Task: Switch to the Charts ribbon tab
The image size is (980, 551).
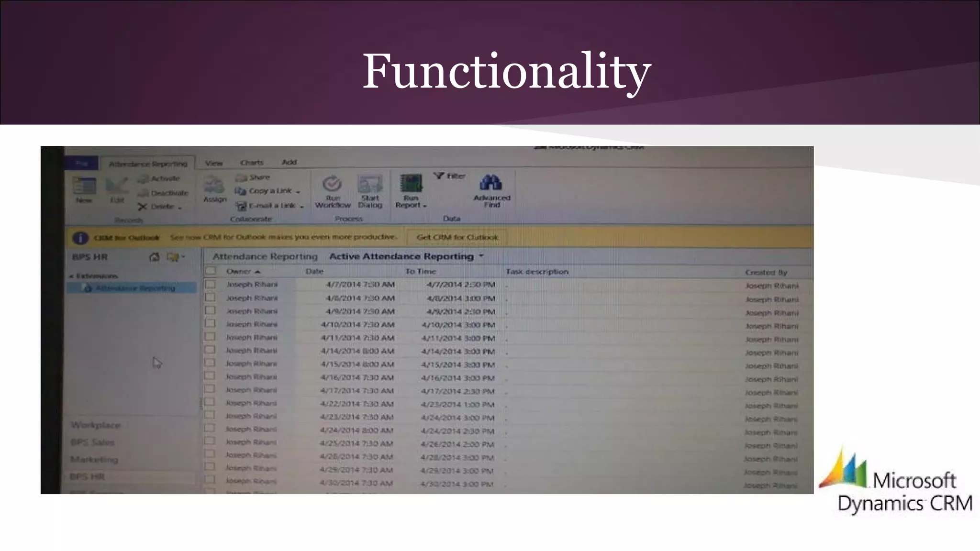Action: 252,163
